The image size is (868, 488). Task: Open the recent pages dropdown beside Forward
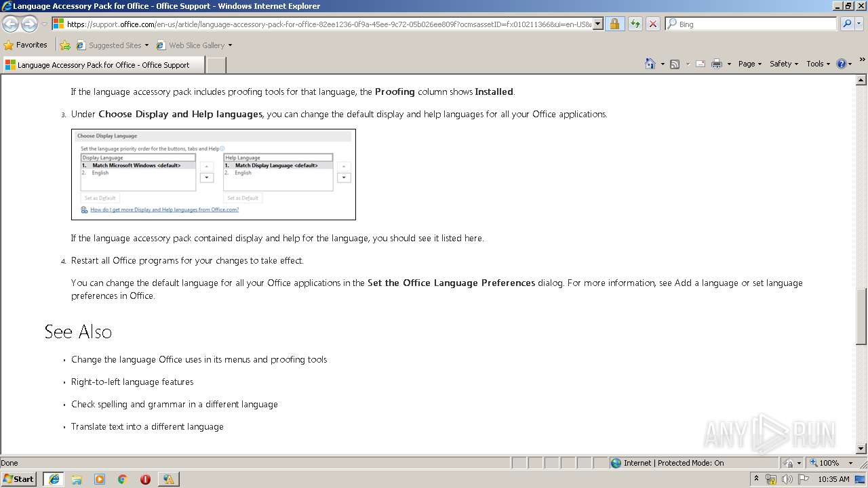coord(44,24)
